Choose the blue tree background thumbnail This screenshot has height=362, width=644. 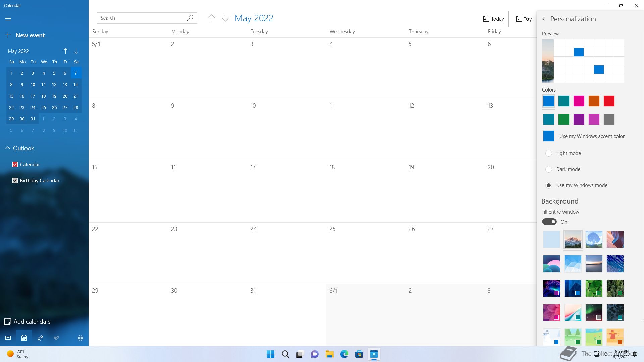[x=594, y=239]
